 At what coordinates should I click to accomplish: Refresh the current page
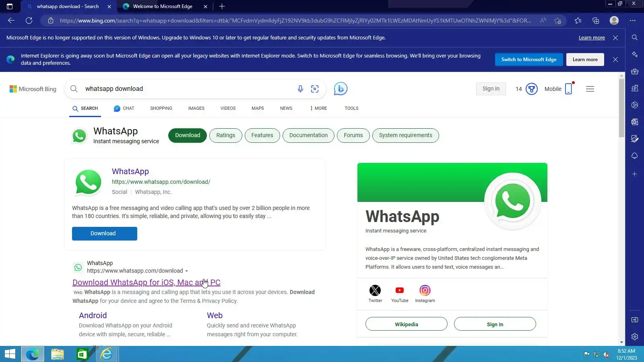click(x=29, y=21)
